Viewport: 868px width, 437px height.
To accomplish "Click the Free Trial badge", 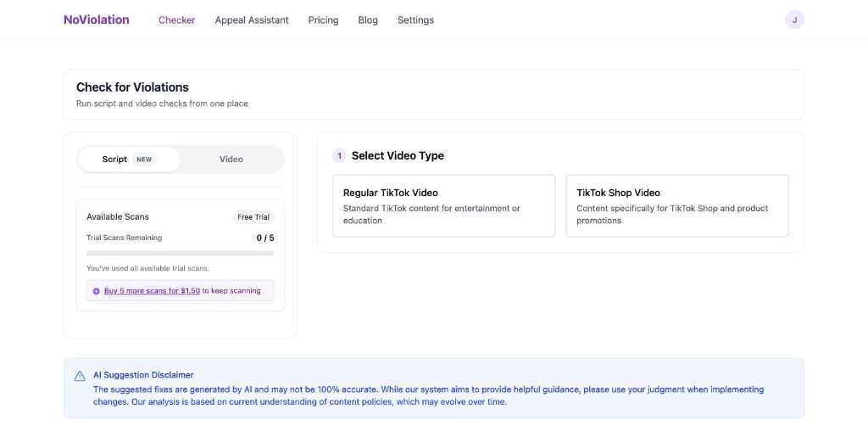I will [253, 217].
